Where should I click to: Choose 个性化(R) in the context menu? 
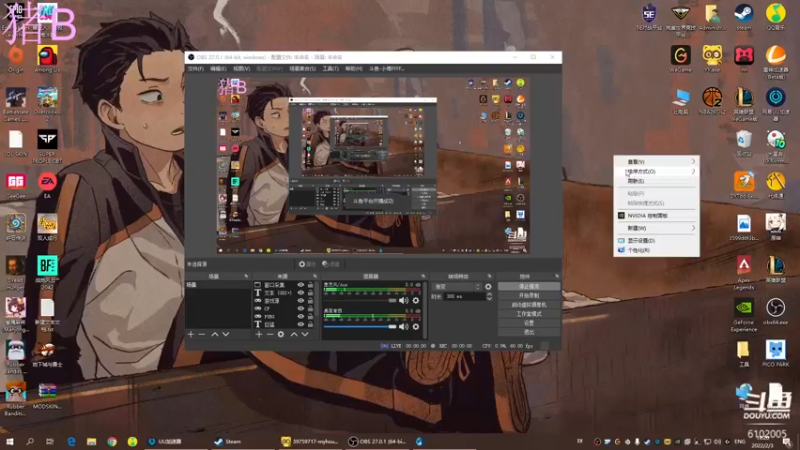pyautogui.click(x=657, y=250)
